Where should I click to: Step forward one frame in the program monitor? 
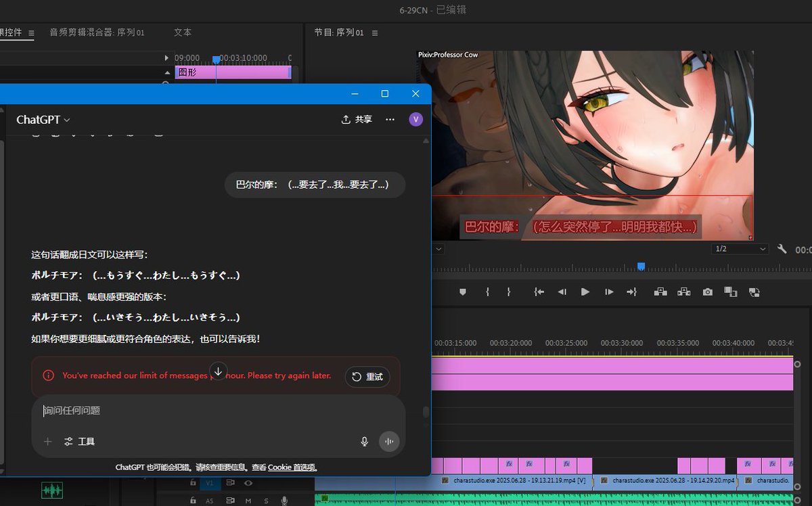608,292
